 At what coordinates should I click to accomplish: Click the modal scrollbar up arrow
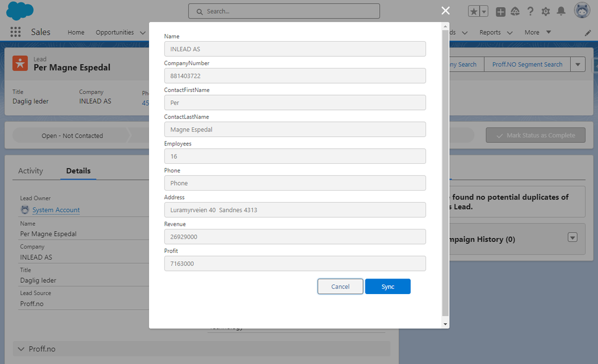pos(445,26)
